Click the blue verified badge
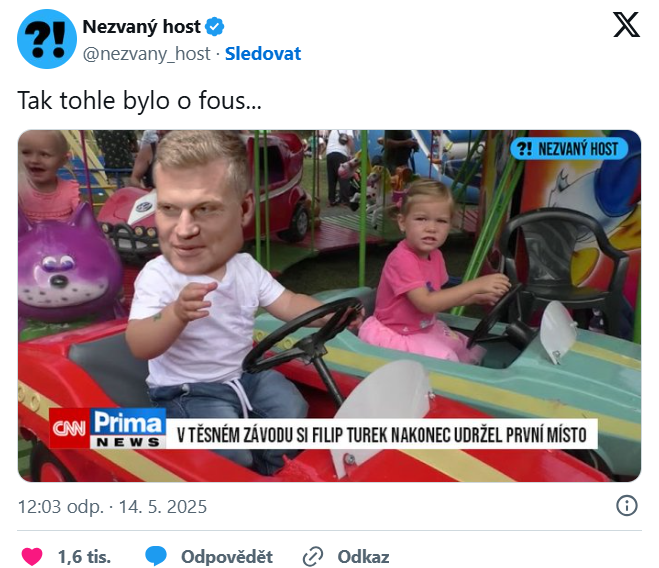 pyautogui.click(x=214, y=27)
